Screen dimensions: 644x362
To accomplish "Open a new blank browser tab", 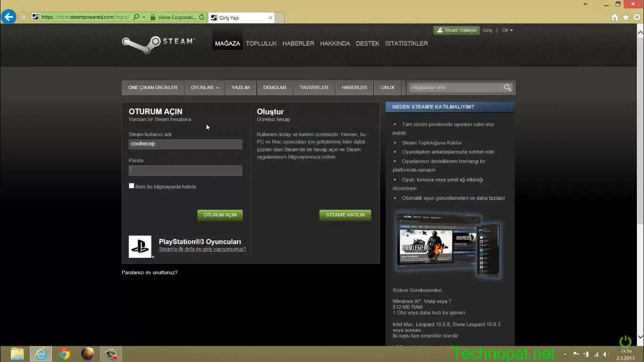I will point(280,18).
